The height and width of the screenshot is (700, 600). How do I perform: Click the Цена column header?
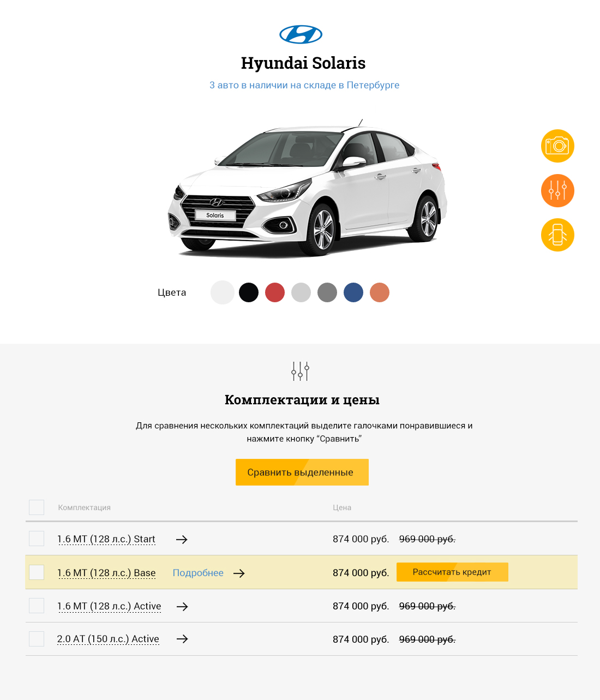pos(342,507)
